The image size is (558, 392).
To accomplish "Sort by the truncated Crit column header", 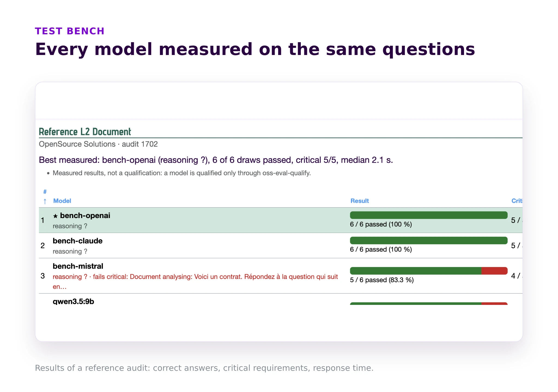I will tap(517, 201).
